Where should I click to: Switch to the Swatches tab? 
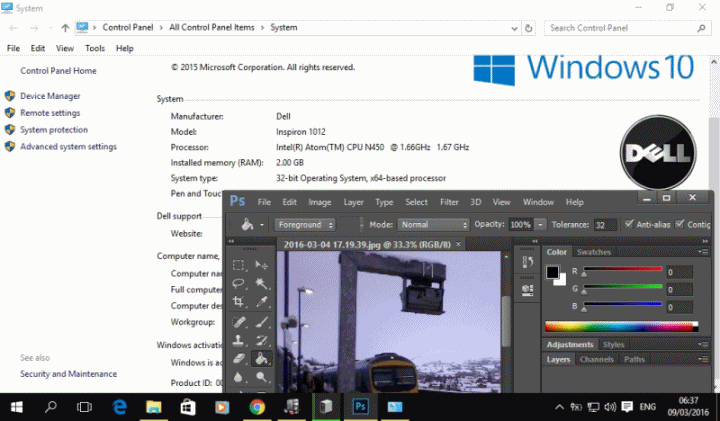tap(593, 252)
